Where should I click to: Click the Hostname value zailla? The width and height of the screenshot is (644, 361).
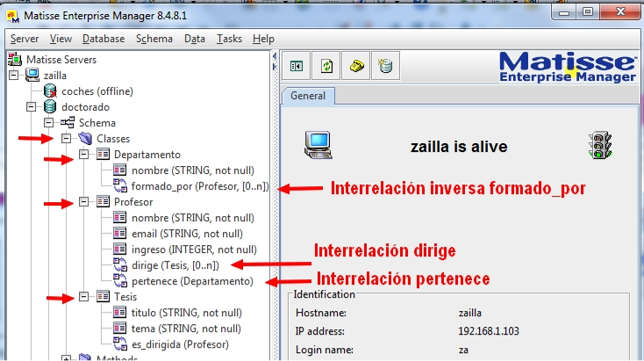click(x=470, y=313)
